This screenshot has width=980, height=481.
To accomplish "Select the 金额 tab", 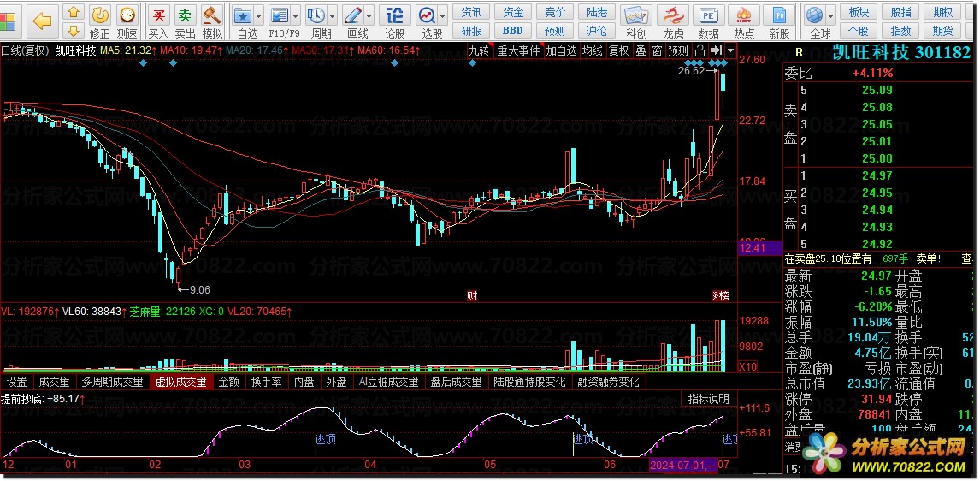I will click(x=228, y=382).
